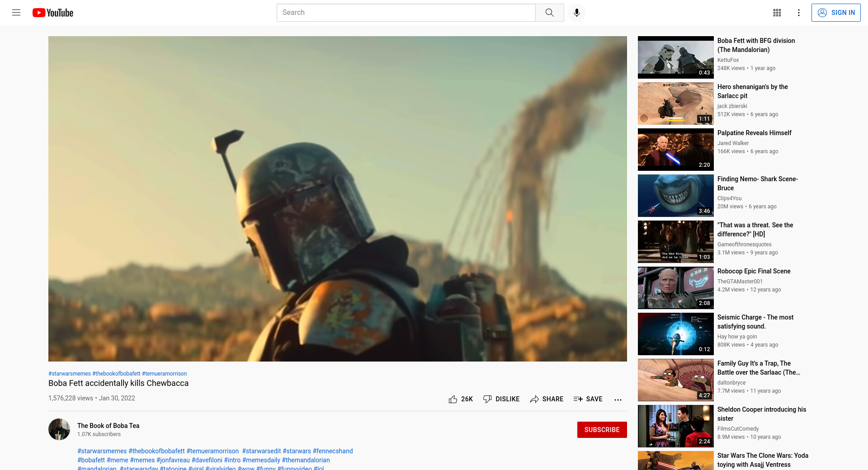
Task: Open Seismic Charge video thumbnail
Action: click(676, 334)
